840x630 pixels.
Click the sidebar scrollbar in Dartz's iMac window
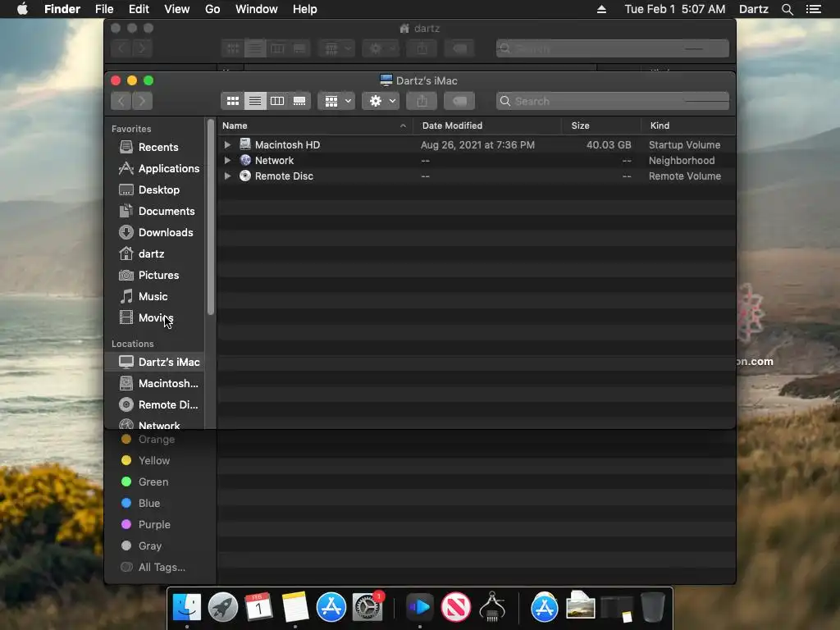pyautogui.click(x=211, y=217)
